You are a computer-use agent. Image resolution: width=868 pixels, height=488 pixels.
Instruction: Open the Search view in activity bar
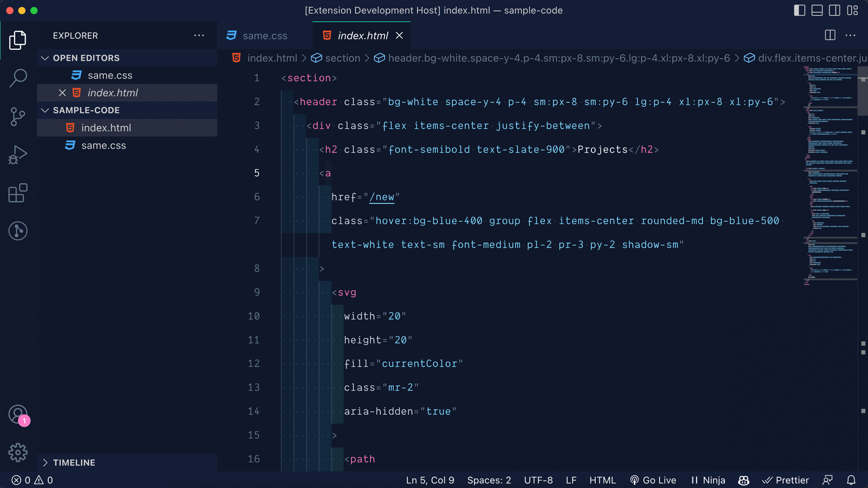[18, 78]
